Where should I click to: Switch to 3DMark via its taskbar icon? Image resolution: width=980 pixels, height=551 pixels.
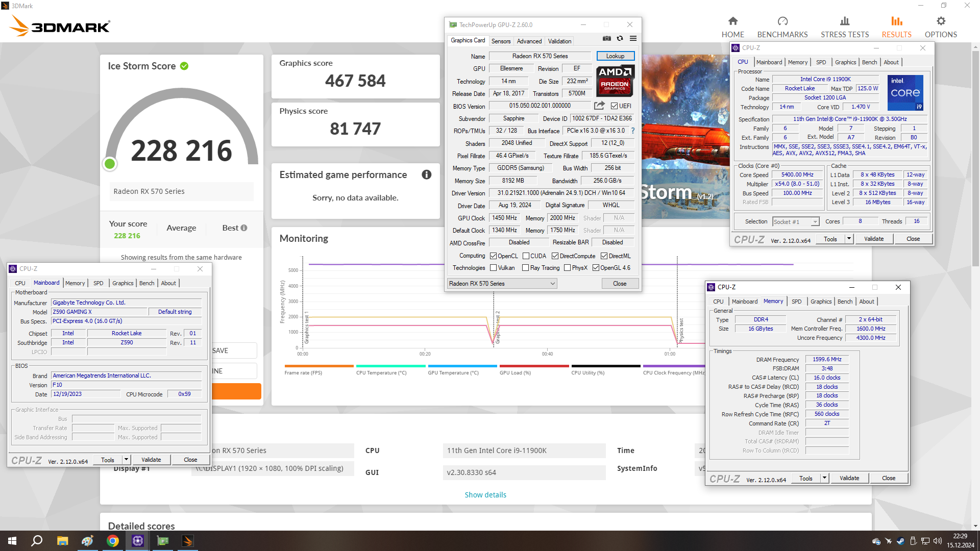click(188, 541)
